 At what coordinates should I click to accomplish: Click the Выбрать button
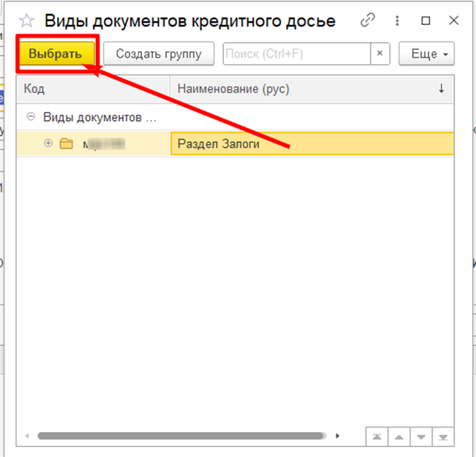coord(55,54)
